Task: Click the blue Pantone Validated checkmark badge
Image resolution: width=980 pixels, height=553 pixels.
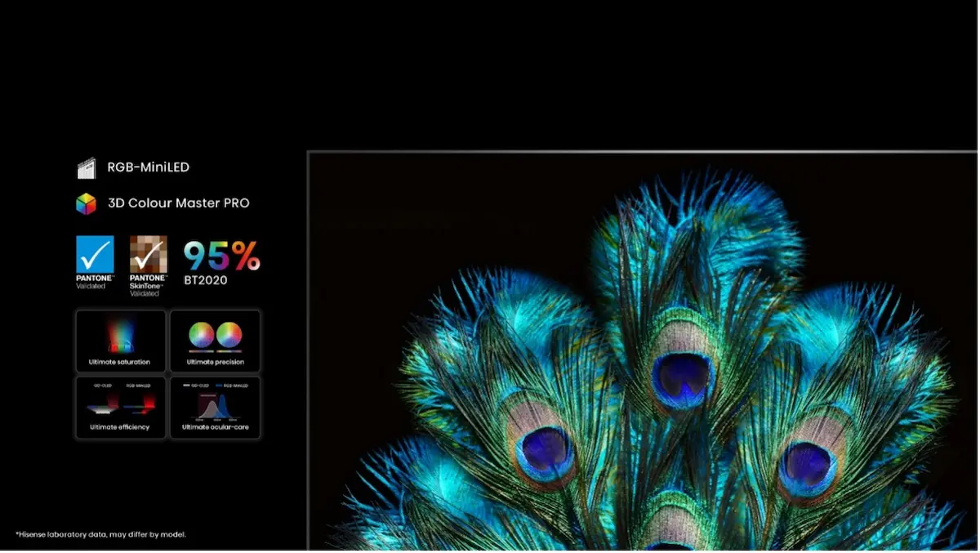Action: tap(95, 255)
